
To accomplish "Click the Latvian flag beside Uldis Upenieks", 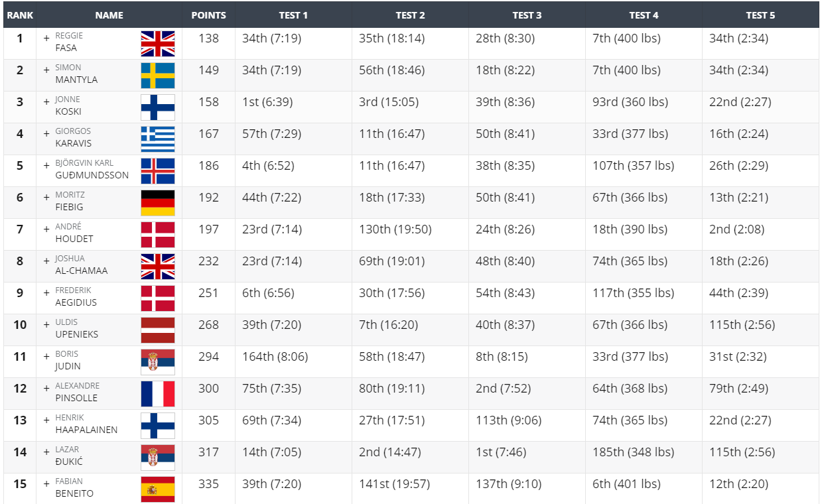I will pos(158,330).
